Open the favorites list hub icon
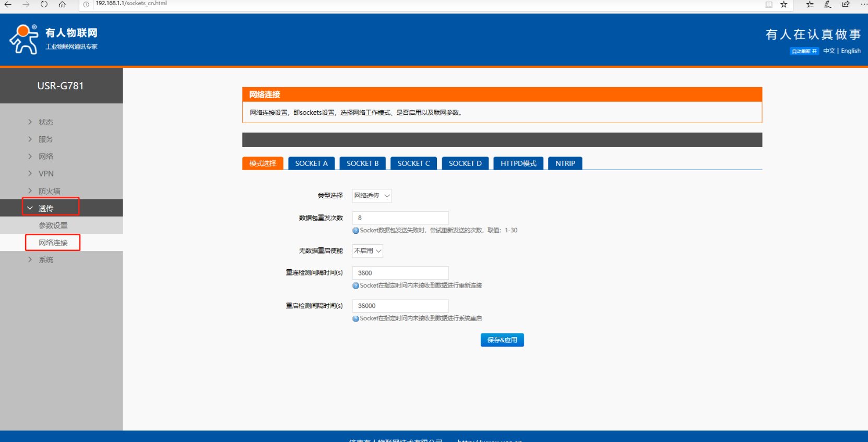 point(810,5)
